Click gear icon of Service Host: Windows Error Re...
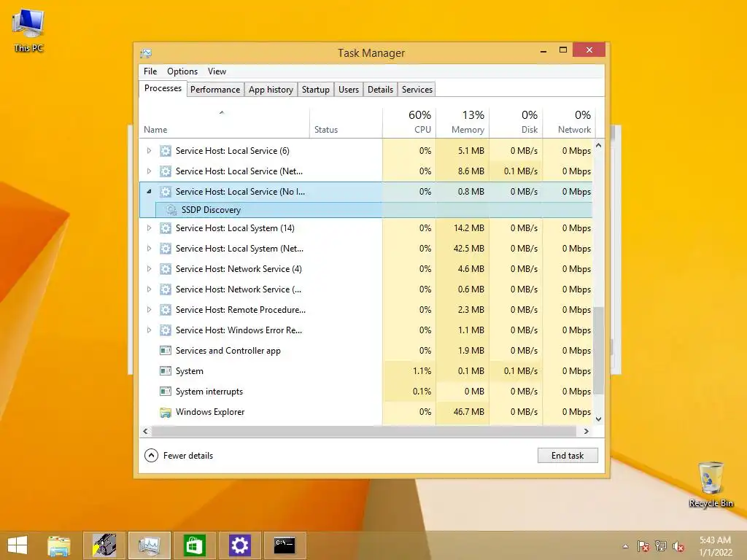Viewport: 747px width, 560px height. click(166, 330)
